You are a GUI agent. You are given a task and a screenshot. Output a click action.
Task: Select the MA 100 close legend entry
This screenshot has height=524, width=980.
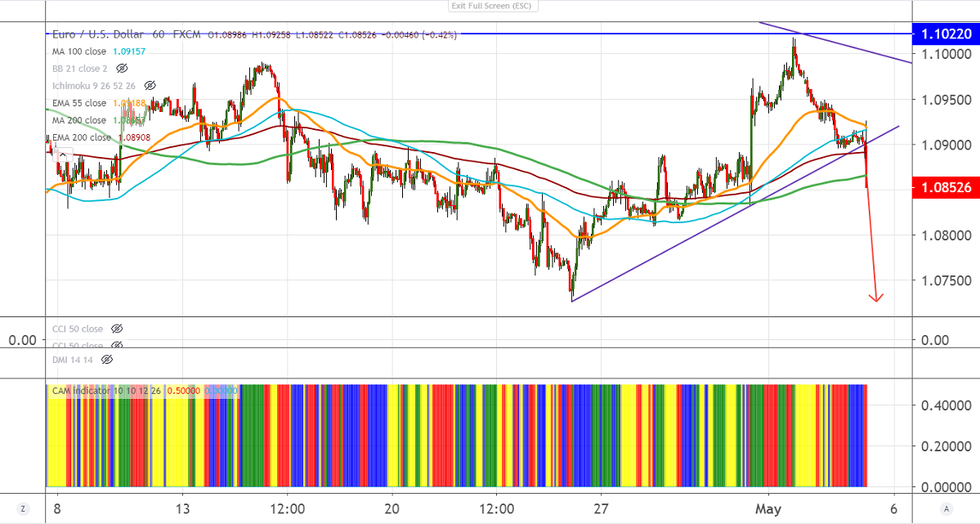[x=78, y=52]
